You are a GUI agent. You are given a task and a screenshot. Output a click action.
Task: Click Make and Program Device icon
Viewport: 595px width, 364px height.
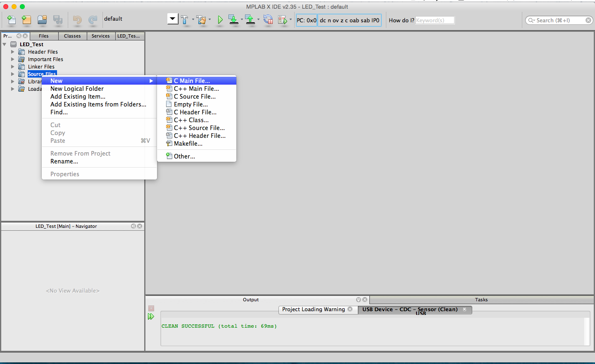[233, 19]
